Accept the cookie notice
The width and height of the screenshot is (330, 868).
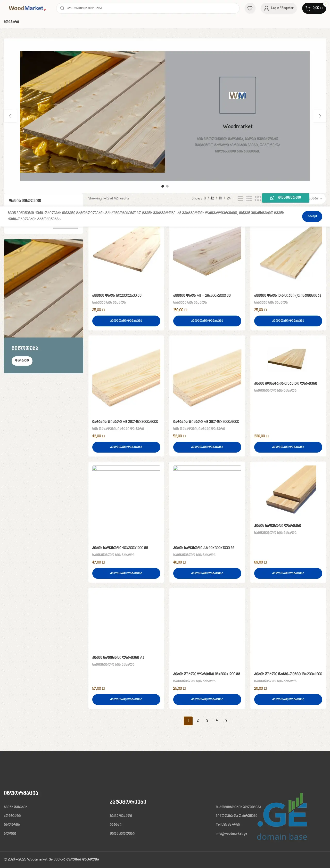312,216
